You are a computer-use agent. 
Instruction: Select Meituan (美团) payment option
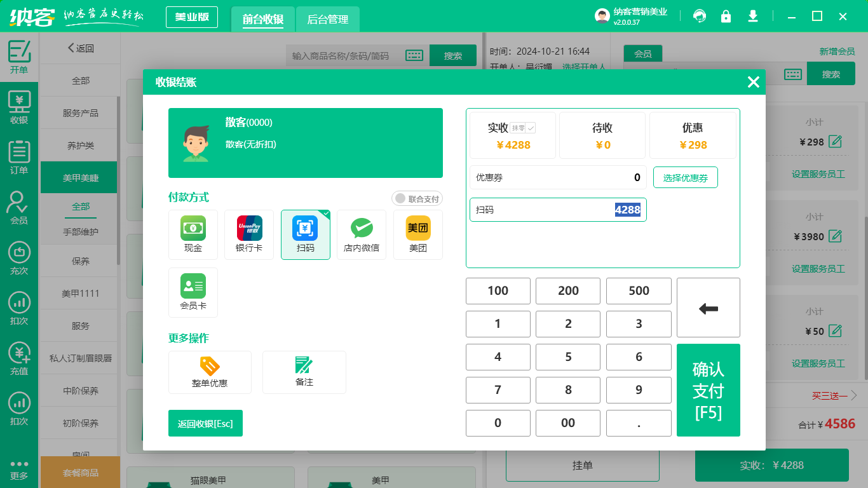point(417,234)
